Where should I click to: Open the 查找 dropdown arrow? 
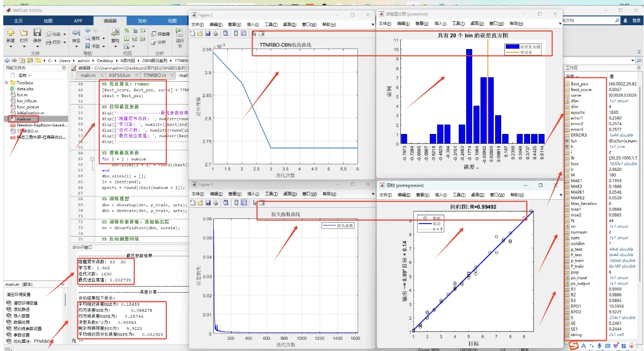coord(103,38)
